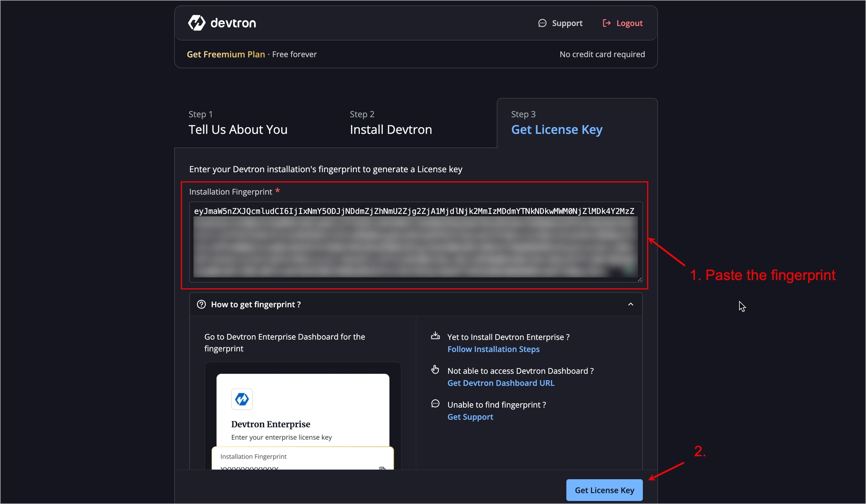Click the pointing hand icon

(x=435, y=370)
